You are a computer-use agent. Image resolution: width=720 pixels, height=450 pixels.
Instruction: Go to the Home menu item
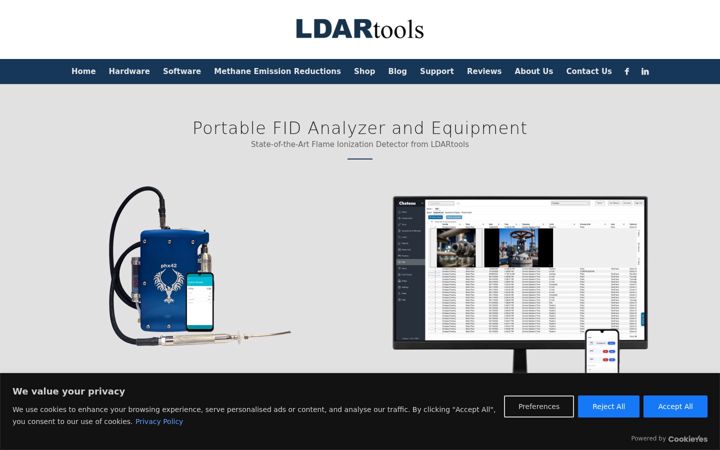(84, 71)
